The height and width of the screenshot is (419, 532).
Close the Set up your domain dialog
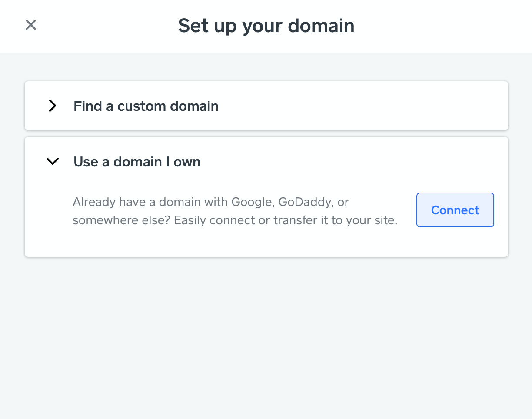click(x=31, y=25)
